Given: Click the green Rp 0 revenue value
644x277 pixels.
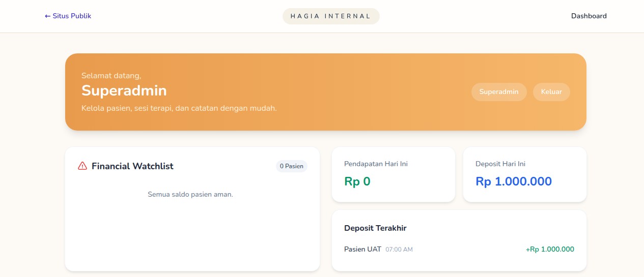Looking at the screenshot, I should click(x=357, y=181).
